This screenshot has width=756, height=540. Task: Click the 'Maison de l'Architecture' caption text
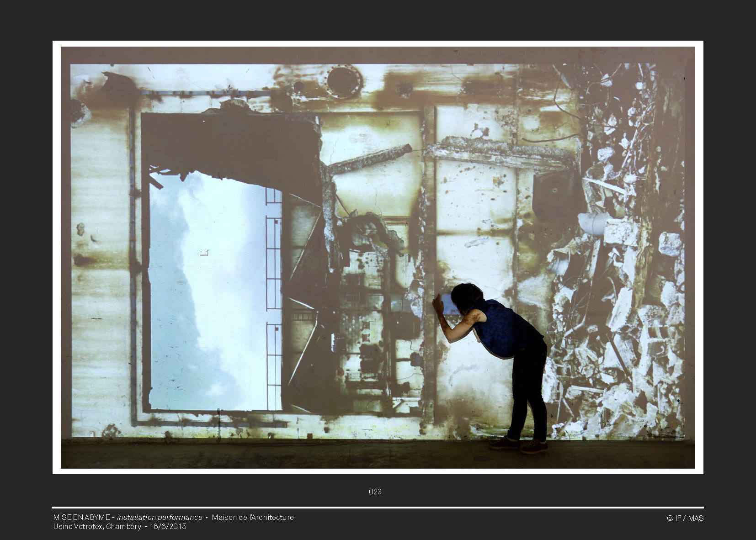tap(253, 517)
